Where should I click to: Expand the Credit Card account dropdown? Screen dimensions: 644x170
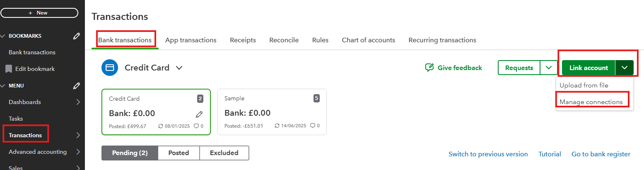click(x=179, y=68)
